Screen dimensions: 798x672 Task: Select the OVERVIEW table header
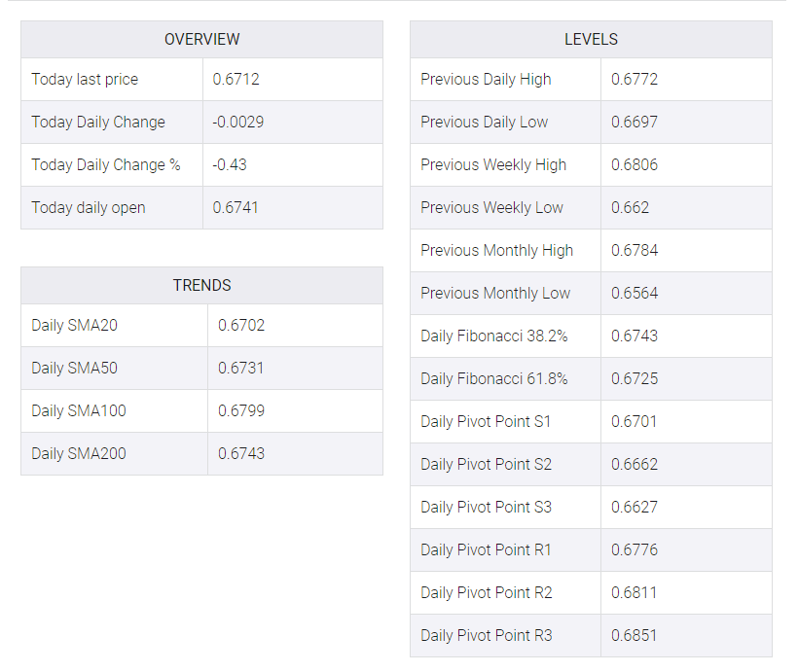(x=201, y=39)
